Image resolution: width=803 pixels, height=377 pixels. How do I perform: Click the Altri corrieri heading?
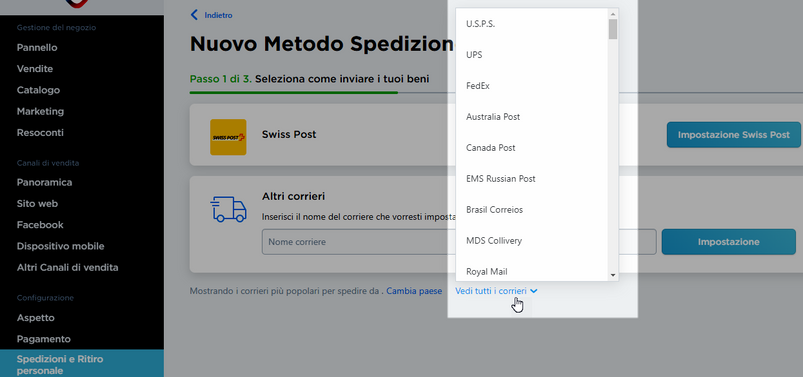pyautogui.click(x=293, y=196)
